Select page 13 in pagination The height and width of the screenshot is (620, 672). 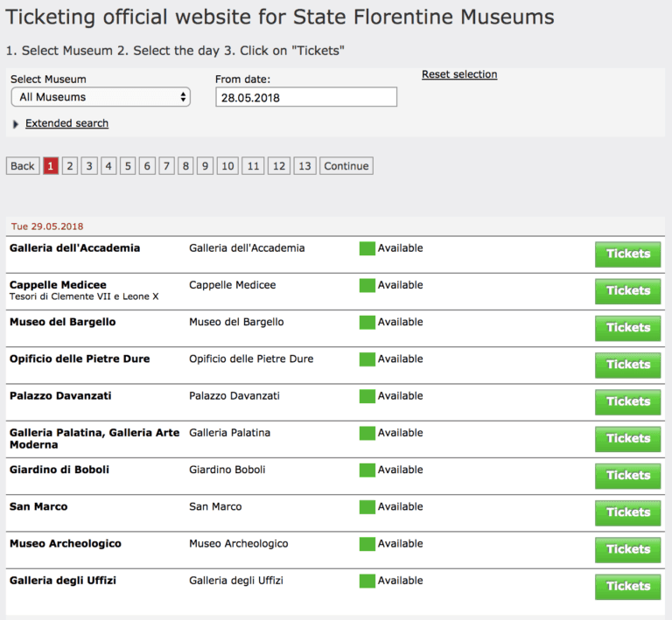(304, 166)
